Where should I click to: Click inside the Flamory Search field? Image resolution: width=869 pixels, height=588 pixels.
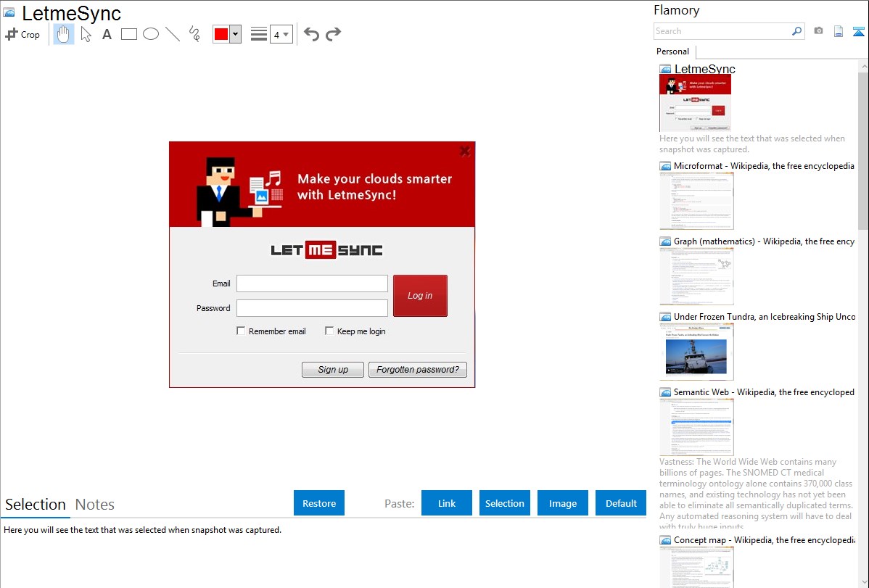click(722, 31)
